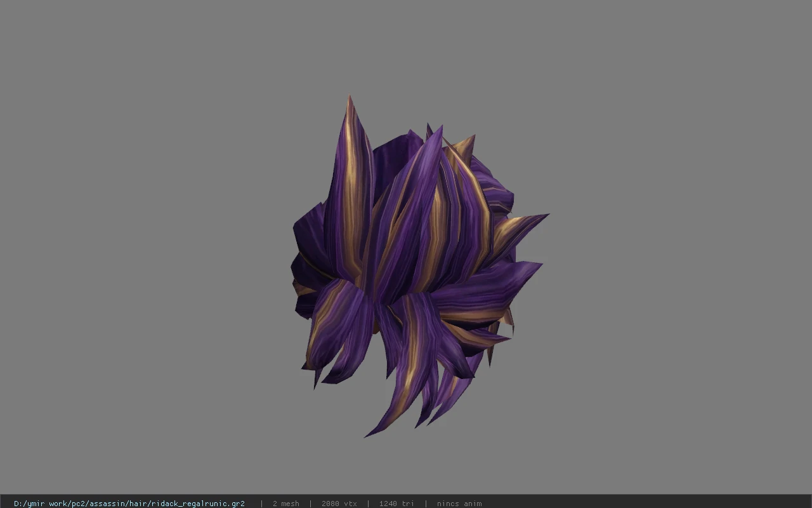The width and height of the screenshot is (812, 508).
Task: Click the '2 mesh' status entry
Action: pyautogui.click(x=285, y=504)
